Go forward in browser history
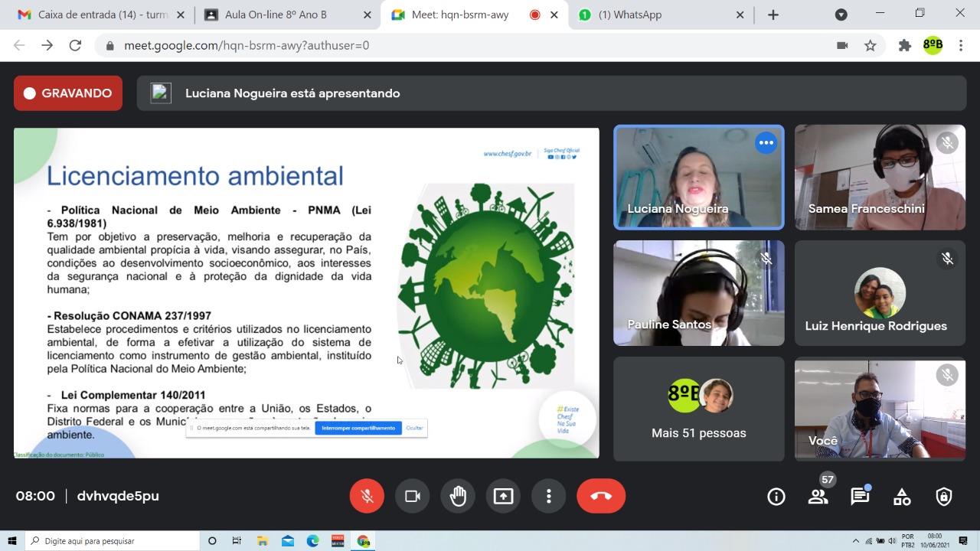Screen dimensions: 980x551 pyautogui.click(x=47, y=45)
